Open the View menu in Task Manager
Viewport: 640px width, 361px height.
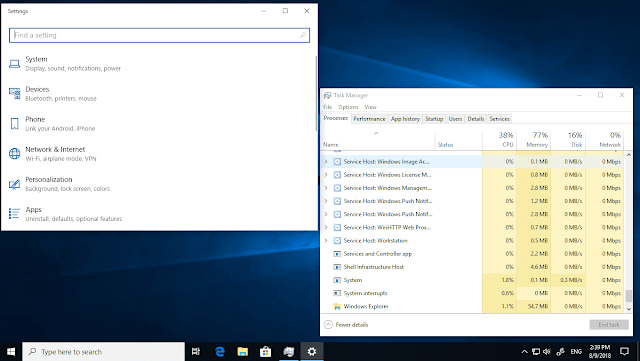[x=371, y=107]
